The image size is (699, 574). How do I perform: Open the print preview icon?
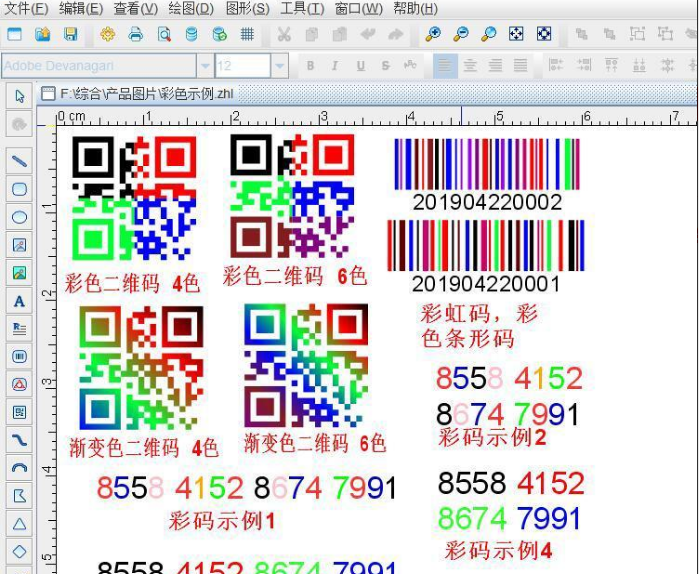tap(163, 35)
